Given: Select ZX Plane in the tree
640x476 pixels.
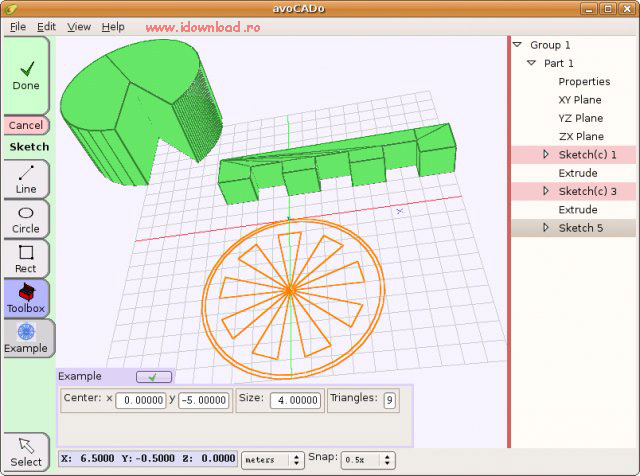Looking at the screenshot, I should [581, 136].
